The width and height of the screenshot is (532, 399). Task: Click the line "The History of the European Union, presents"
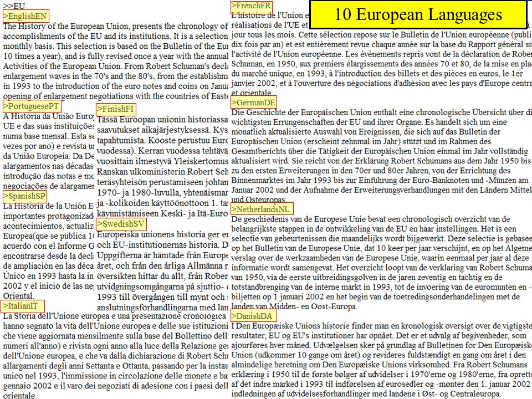point(115,26)
